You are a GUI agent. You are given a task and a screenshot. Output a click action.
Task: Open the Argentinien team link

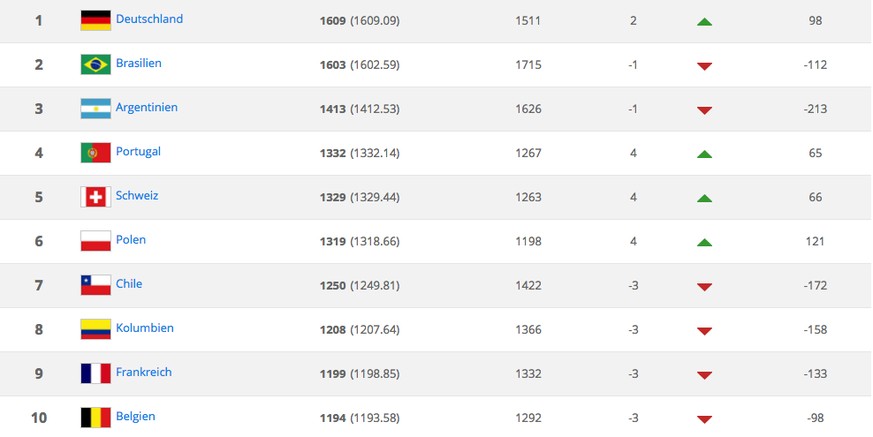(146, 107)
